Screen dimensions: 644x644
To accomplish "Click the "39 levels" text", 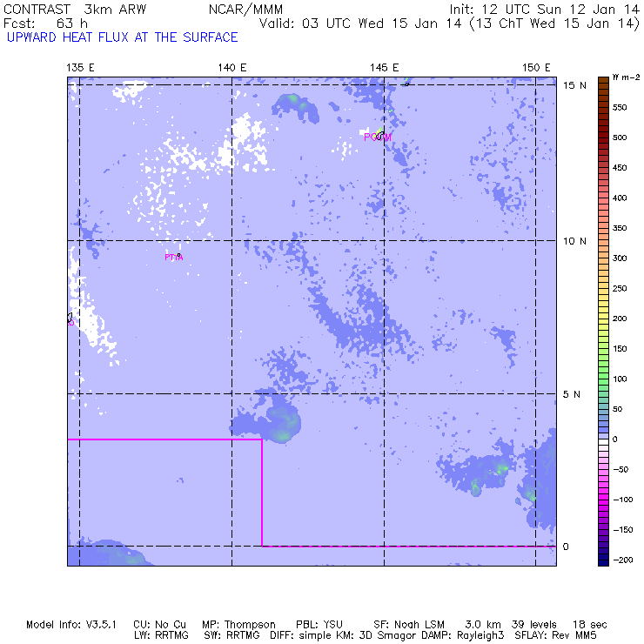I will (534, 625).
